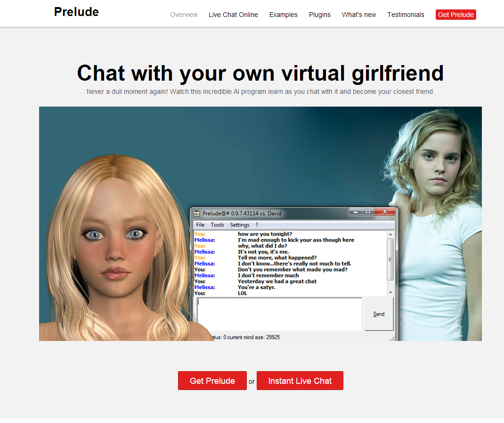Click status text 'current mind size: 29925'
Viewport: 504px width, 423px height.
pyautogui.click(x=253, y=337)
